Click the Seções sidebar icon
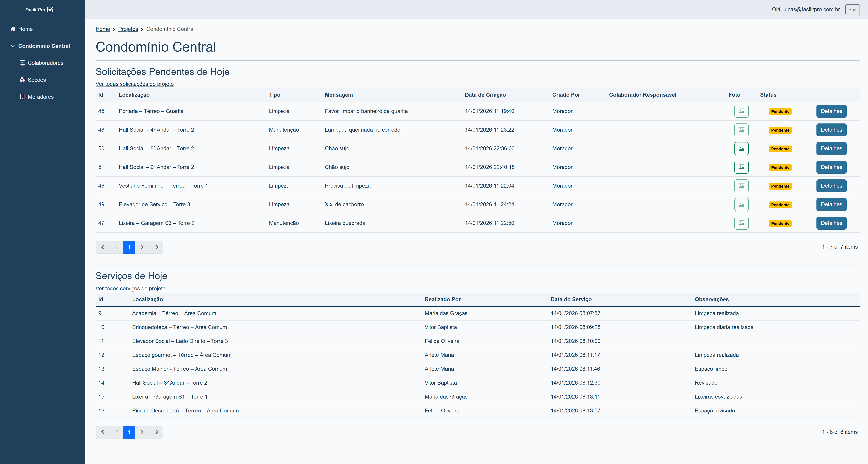The image size is (868, 464). tap(22, 80)
